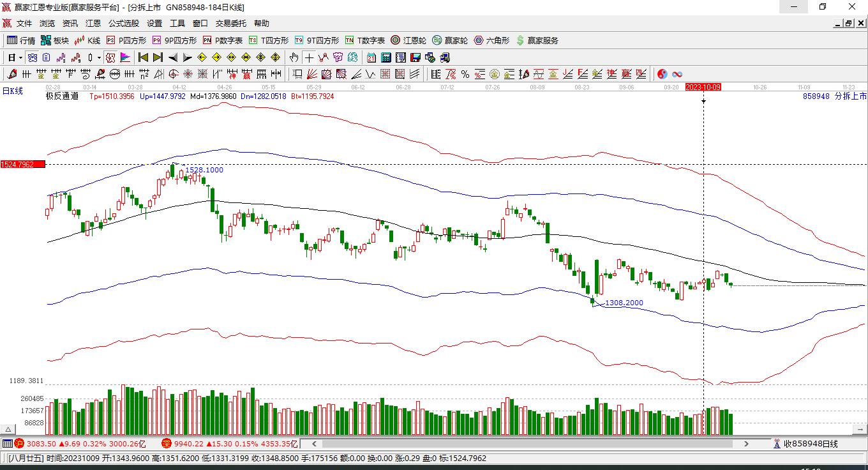The image size is (868, 470).
Task: Switch to K线 chart view
Action: 87,40
